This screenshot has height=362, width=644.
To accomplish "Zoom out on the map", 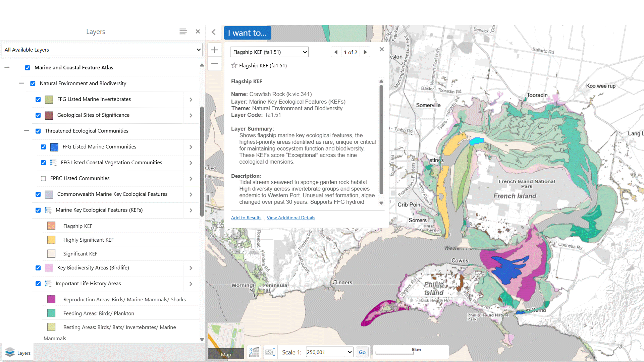I will [215, 64].
